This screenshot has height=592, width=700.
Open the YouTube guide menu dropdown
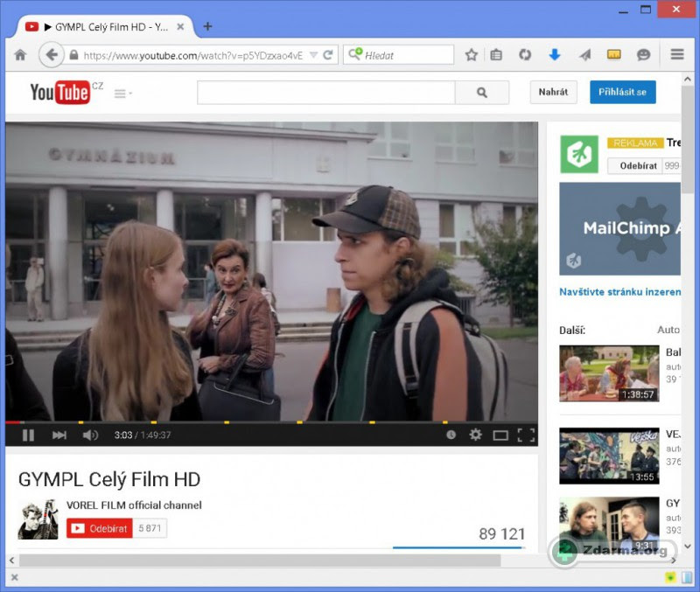(x=123, y=94)
